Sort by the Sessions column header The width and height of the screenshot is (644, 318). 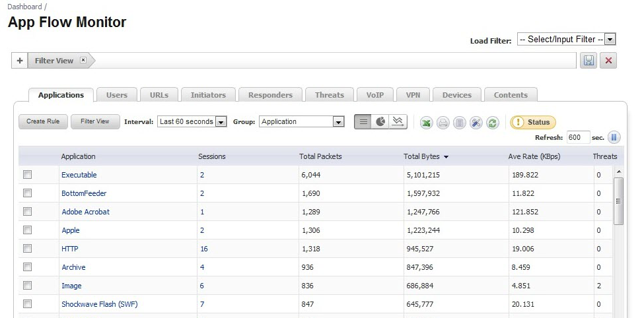211,156
